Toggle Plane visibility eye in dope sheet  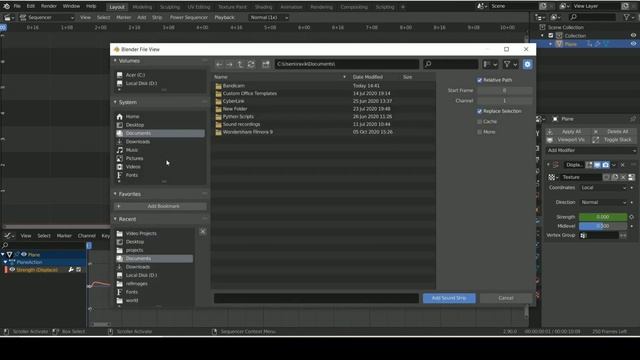(24, 254)
